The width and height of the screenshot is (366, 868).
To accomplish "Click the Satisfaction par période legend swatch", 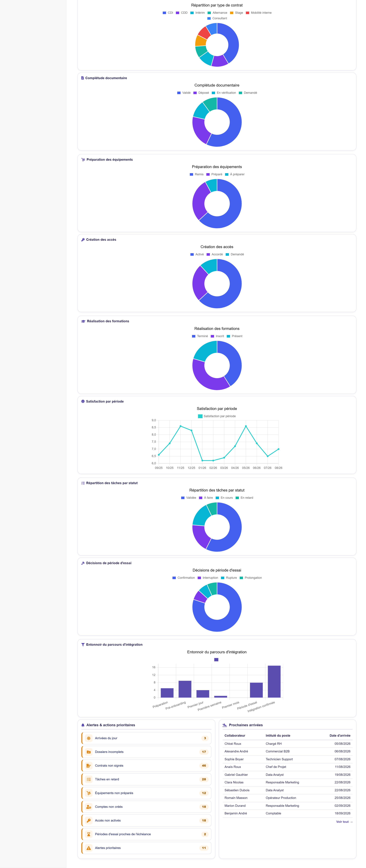I will pos(200,416).
